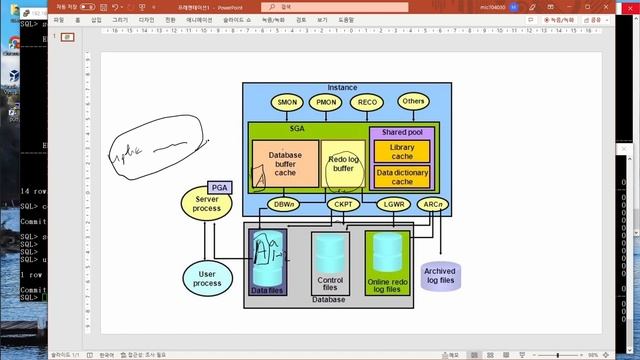Click the 공유 (Share) button

coord(592,20)
